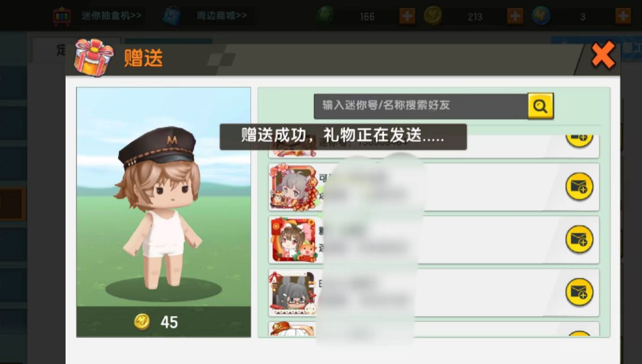Send gift to friend with glasses avatar
The width and height of the screenshot is (642, 364).
click(579, 293)
